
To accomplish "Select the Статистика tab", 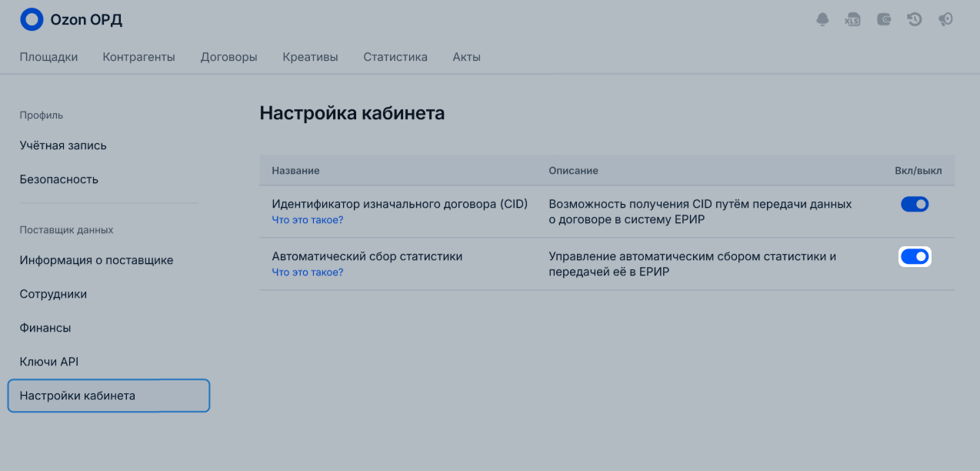I will point(395,57).
